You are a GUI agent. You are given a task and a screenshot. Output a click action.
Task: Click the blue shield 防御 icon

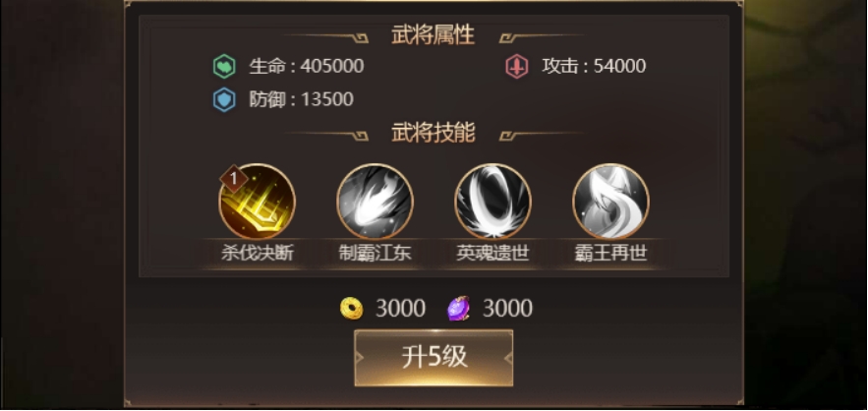click(x=224, y=100)
